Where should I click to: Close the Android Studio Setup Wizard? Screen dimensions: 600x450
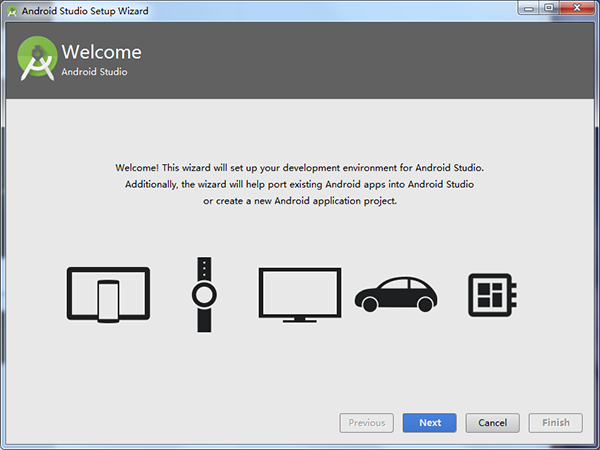(577, 8)
